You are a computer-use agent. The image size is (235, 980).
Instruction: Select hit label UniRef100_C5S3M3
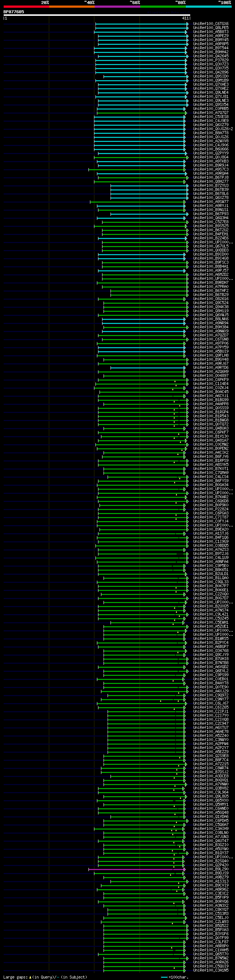[211, 913]
